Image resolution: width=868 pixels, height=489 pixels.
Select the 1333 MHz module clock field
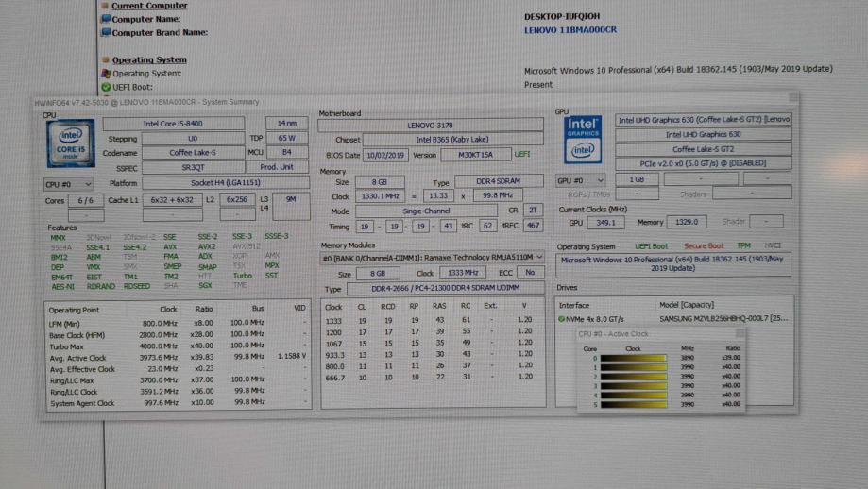click(463, 273)
